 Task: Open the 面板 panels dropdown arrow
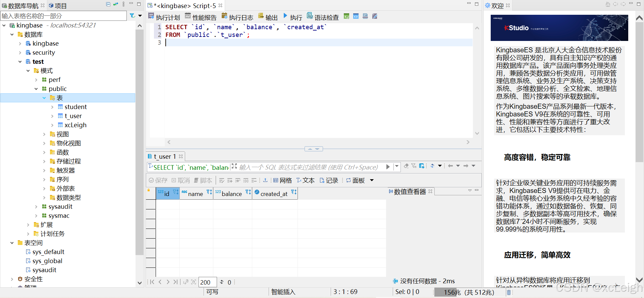click(x=372, y=181)
